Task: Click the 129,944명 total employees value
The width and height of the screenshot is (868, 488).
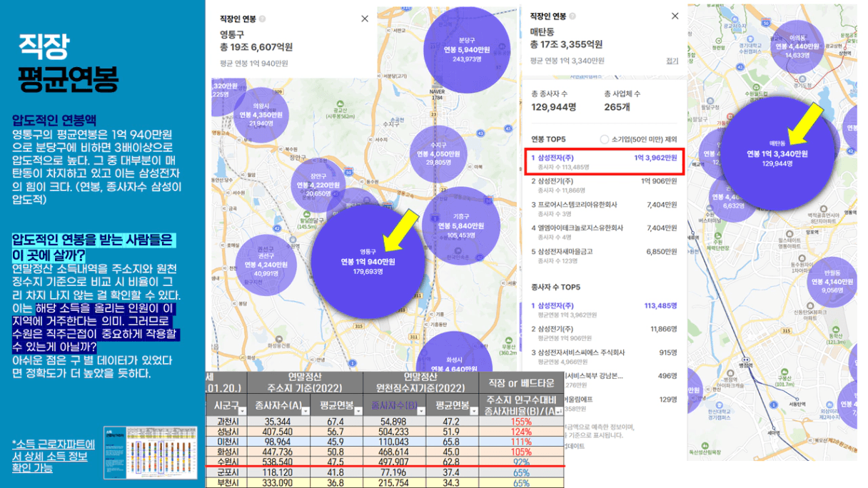Action: pyautogui.click(x=554, y=107)
